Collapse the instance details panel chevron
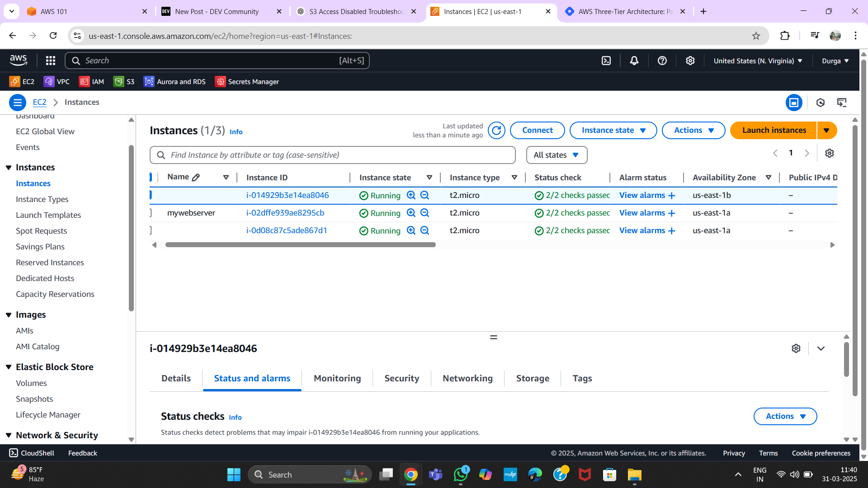868x488 pixels. pos(821,348)
